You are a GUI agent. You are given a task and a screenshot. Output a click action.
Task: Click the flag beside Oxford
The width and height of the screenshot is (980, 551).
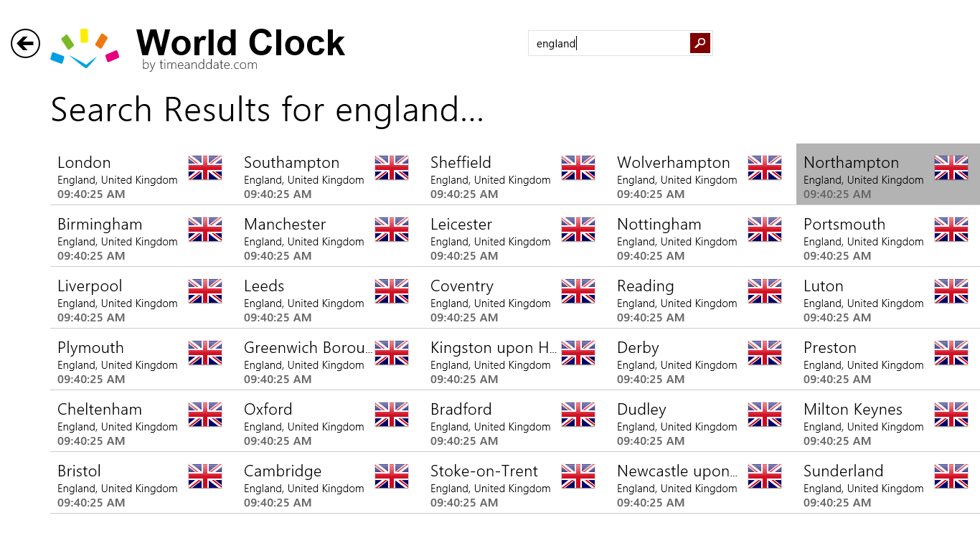[392, 415]
